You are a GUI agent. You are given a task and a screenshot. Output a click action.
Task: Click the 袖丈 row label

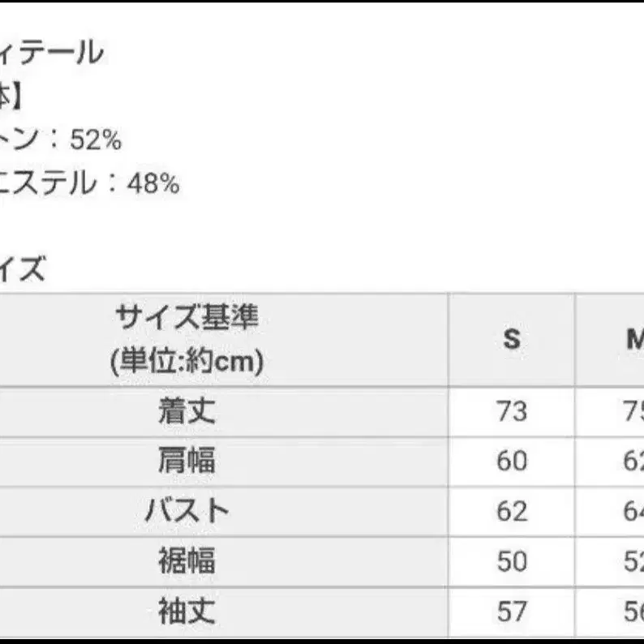(x=187, y=611)
